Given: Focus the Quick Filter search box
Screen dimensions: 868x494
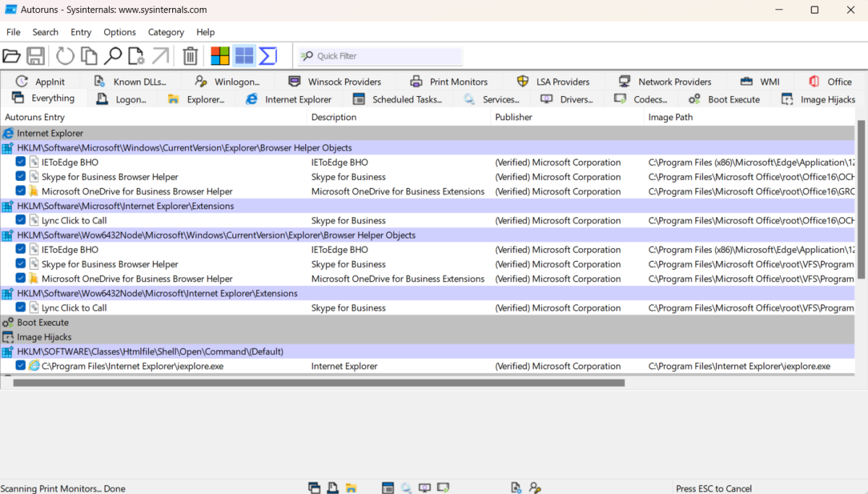Looking at the screenshot, I should 380,56.
